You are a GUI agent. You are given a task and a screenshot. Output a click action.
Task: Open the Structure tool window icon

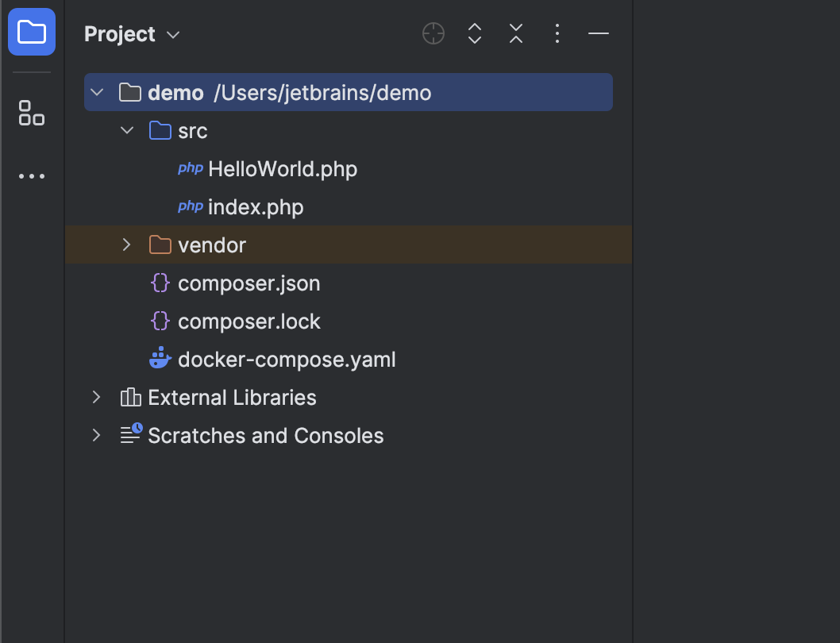pyautogui.click(x=32, y=113)
